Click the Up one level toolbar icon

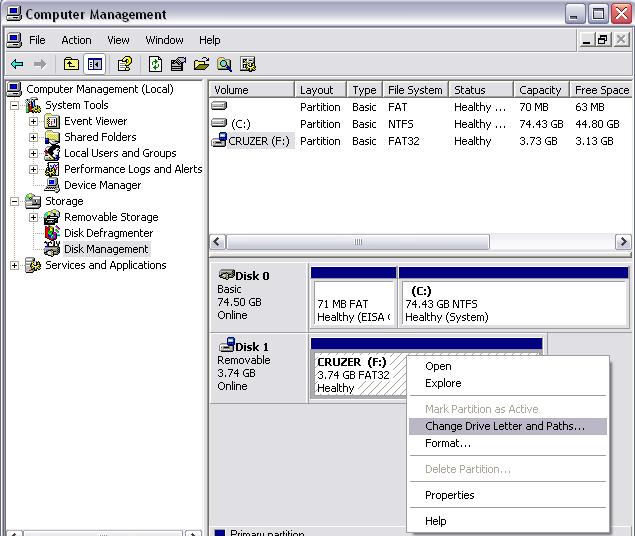point(71,65)
